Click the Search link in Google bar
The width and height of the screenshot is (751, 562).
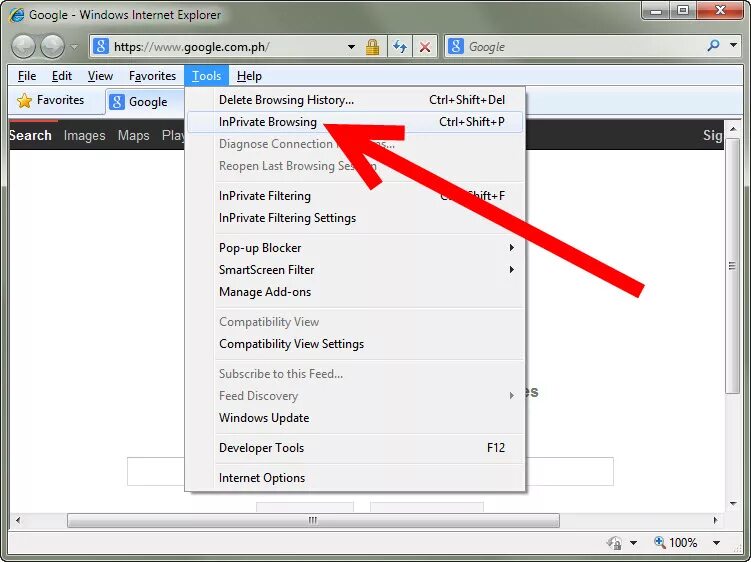point(30,136)
